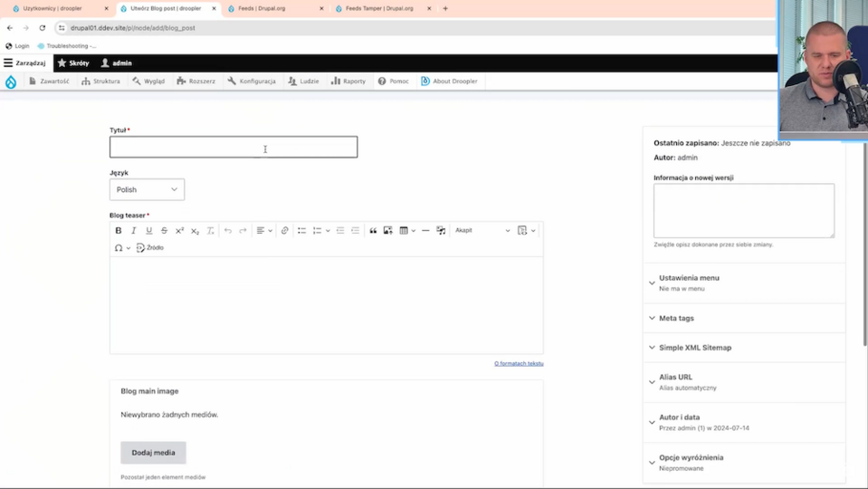Click the undo arrow in the editor
This screenshot has width=868, height=489.
tap(227, 230)
